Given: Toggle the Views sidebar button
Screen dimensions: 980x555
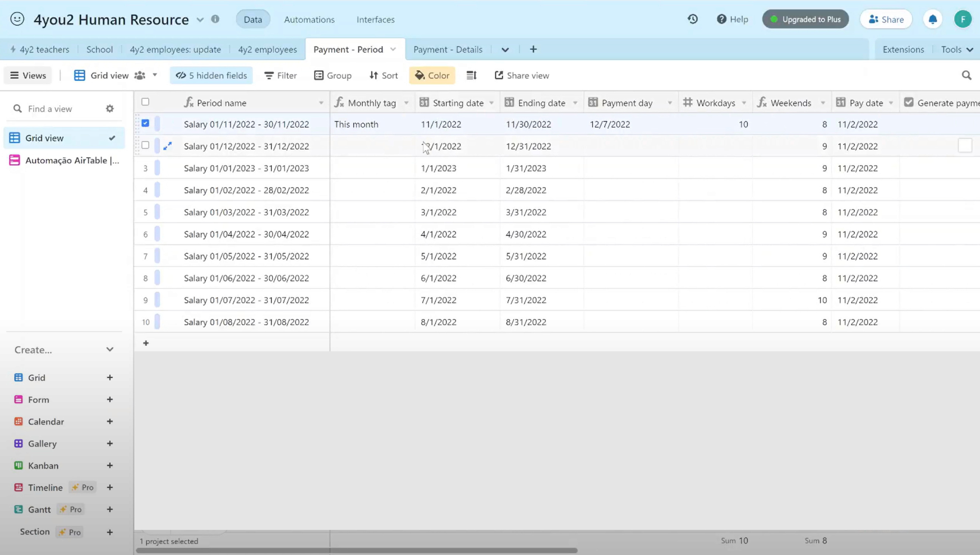Looking at the screenshot, I should click(28, 75).
